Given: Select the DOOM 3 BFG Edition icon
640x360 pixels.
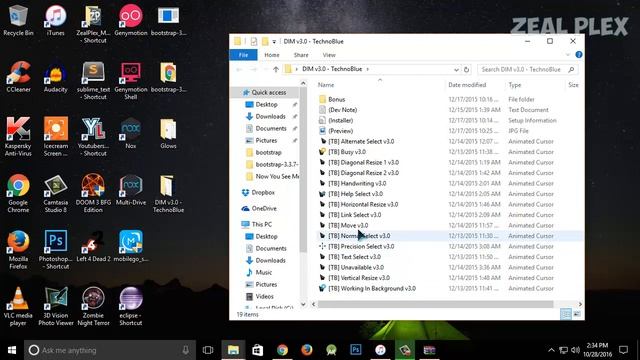Looking at the screenshot, I should tap(93, 193).
